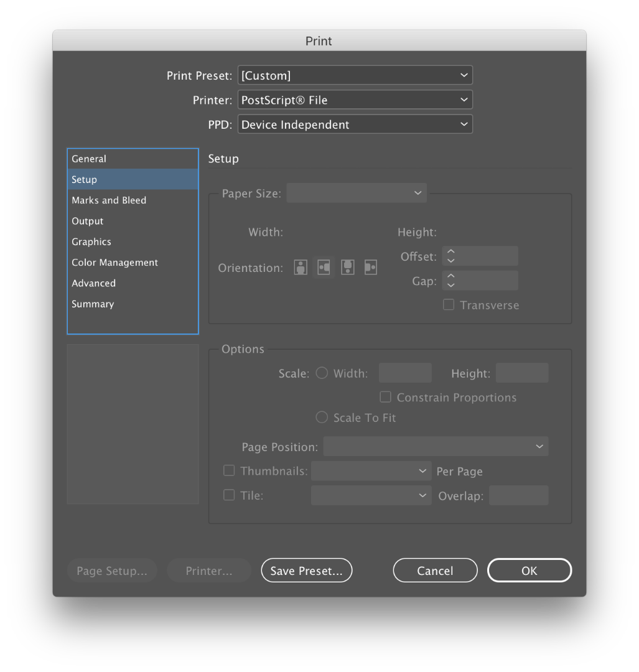Toggle Constrain Proportions checkbox
The image size is (639, 672).
386,397
